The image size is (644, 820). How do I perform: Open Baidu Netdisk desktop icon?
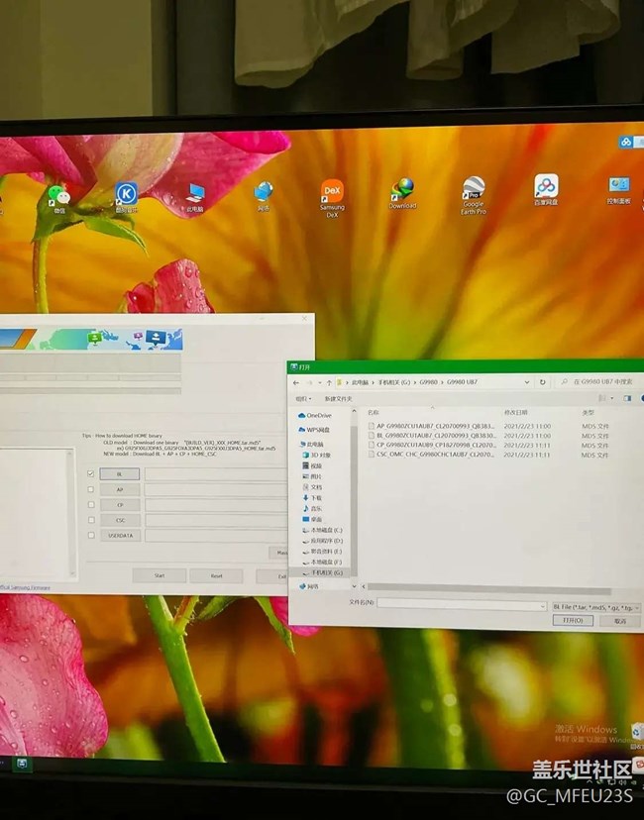tap(546, 186)
